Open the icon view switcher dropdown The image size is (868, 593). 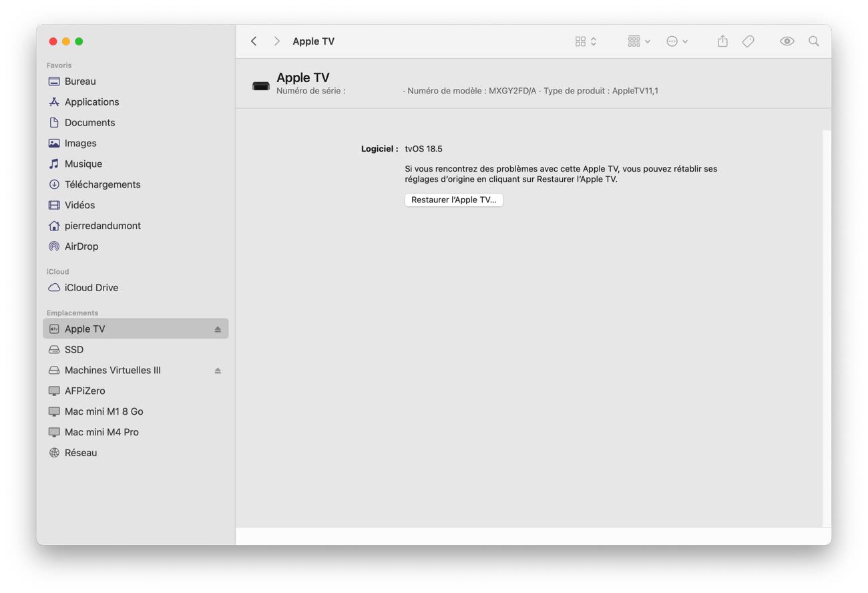586,41
